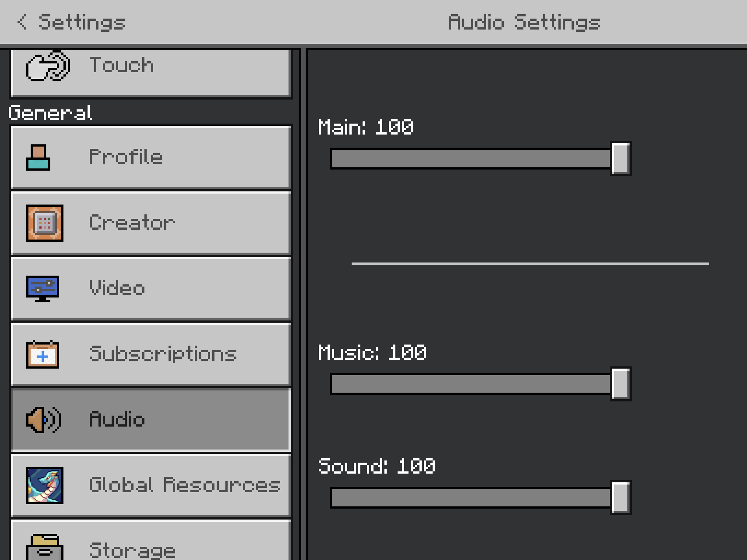Click the Profile character icon
747x560 pixels.
click(38, 157)
